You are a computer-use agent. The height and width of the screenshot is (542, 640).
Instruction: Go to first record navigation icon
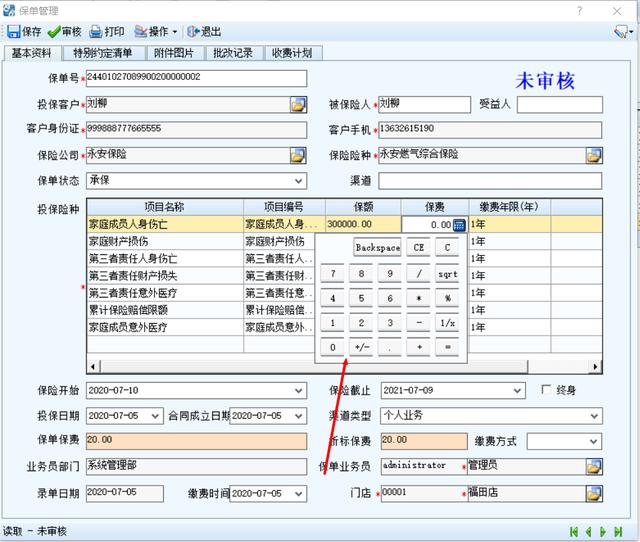pos(573,532)
